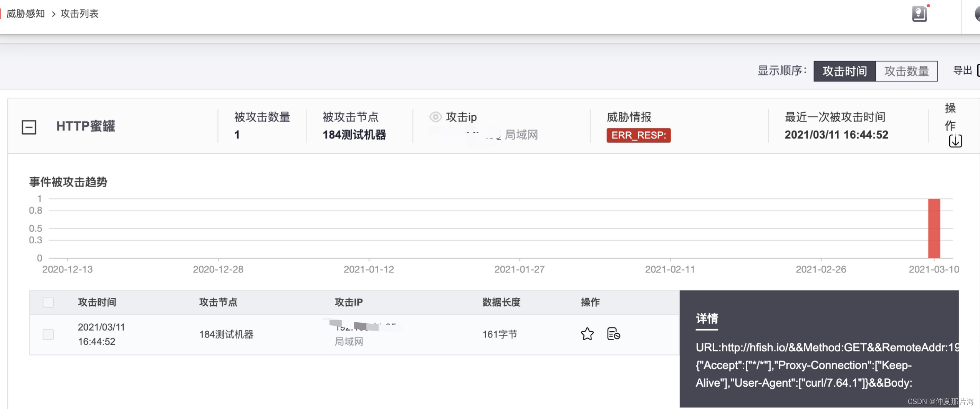Click the 攻击节点 column header
The width and height of the screenshot is (980, 409).
point(218,302)
